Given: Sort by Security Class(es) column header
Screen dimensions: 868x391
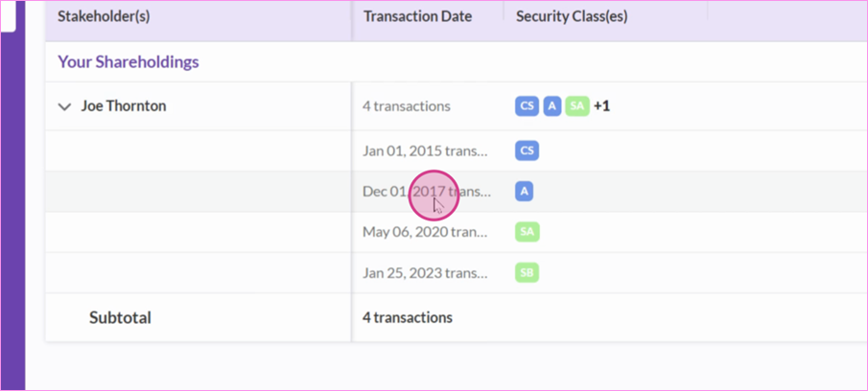Looking at the screenshot, I should [x=572, y=16].
